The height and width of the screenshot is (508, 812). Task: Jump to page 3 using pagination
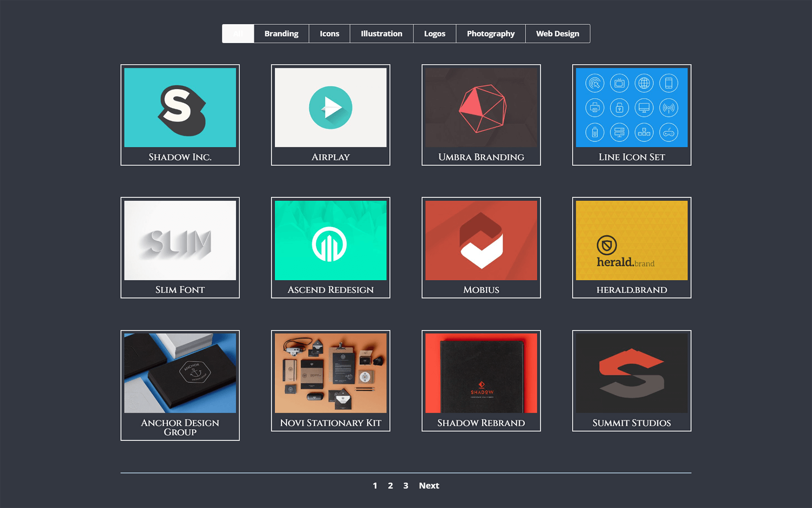click(405, 485)
